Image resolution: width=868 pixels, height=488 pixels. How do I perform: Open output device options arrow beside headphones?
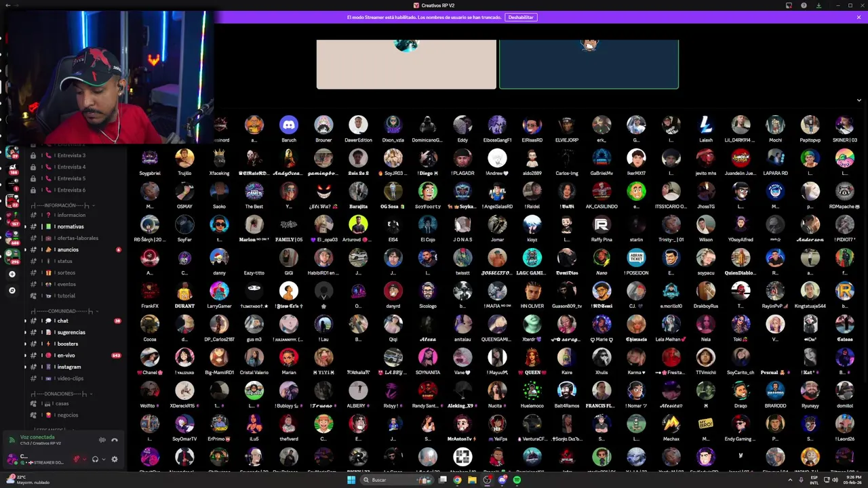pos(103,459)
